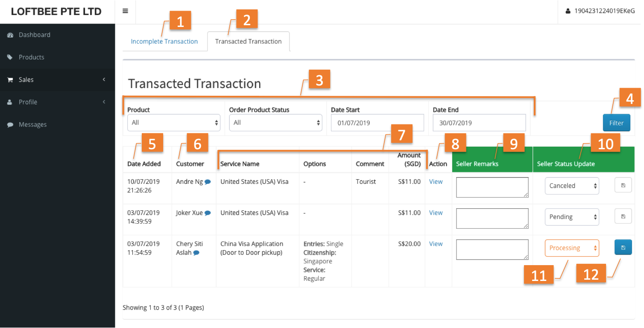Change the Pending seller status dropdown

pyautogui.click(x=572, y=217)
